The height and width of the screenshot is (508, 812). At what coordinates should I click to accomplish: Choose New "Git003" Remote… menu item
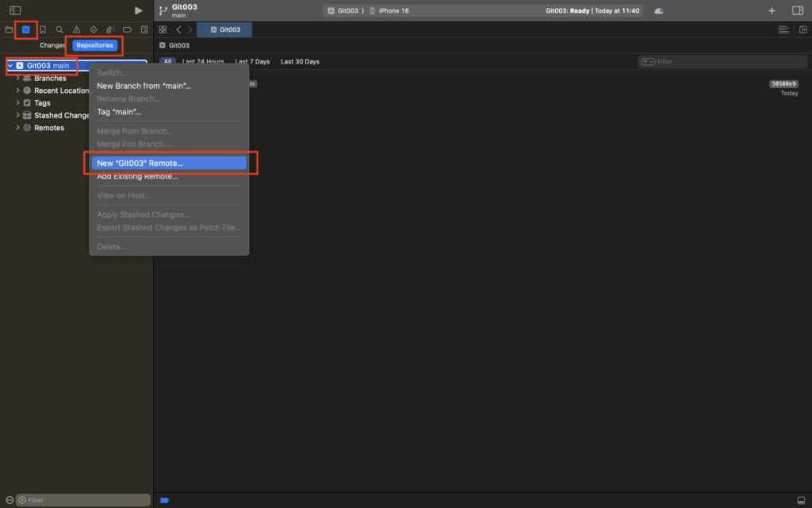coord(169,163)
